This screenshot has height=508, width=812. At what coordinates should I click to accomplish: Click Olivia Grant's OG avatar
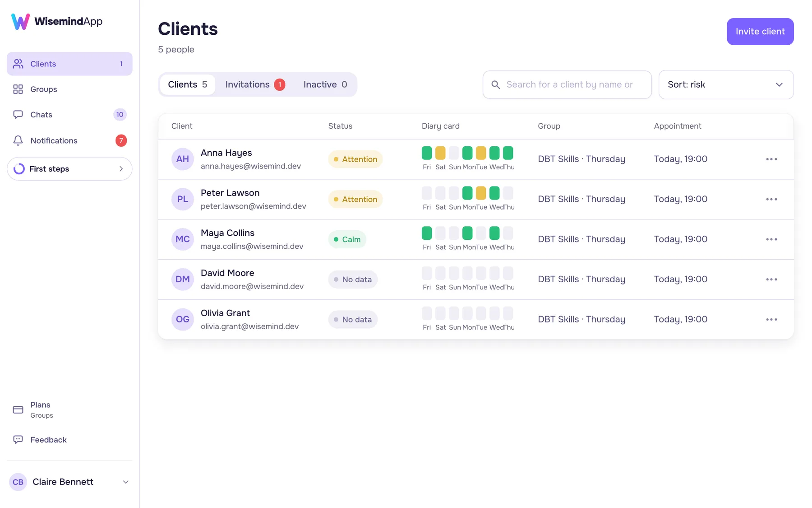(183, 319)
